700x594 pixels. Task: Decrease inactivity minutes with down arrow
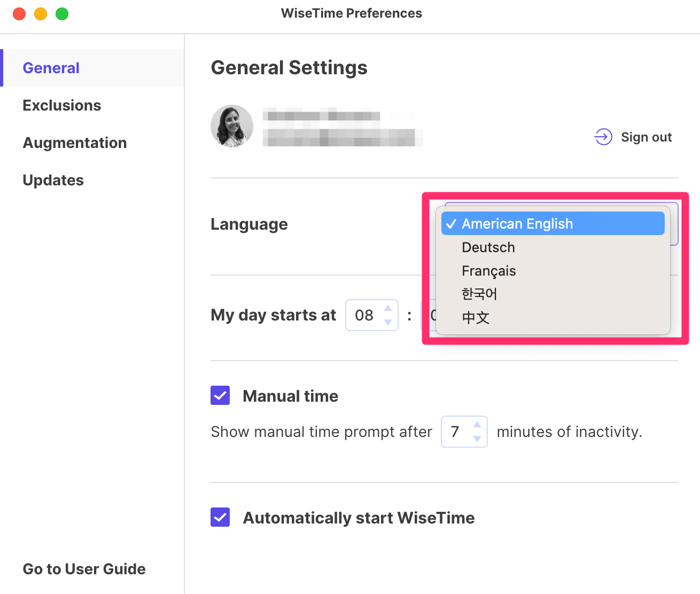[x=477, y=439]
